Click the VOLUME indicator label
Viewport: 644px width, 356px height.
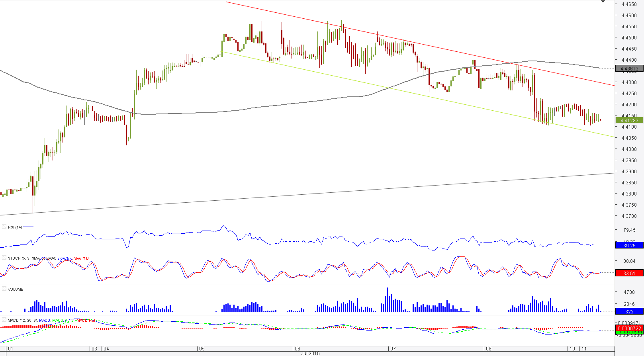click(x=16, y=289)
